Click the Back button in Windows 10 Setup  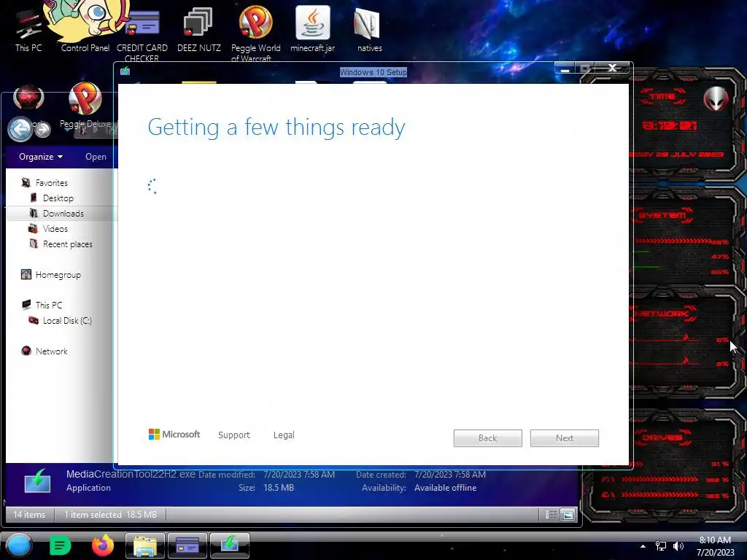tap(487, 438)
